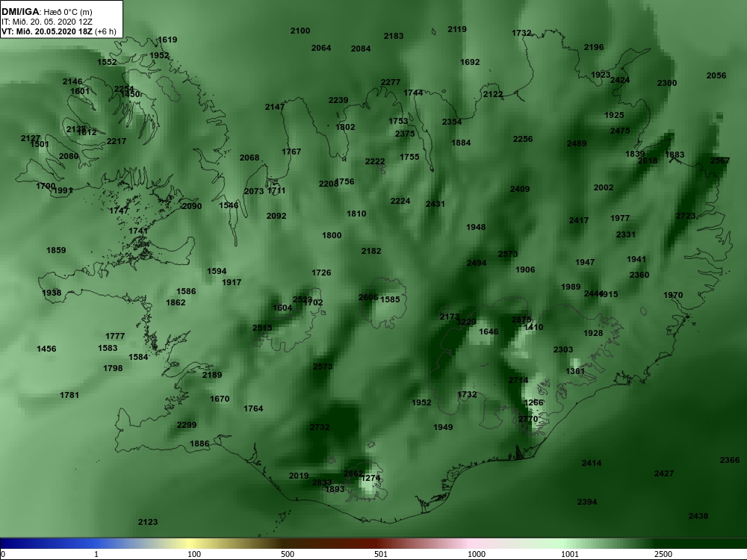Click the map value 1886
Image resolution: width=747 pixels, height=560 pixels.
(199, 444)
